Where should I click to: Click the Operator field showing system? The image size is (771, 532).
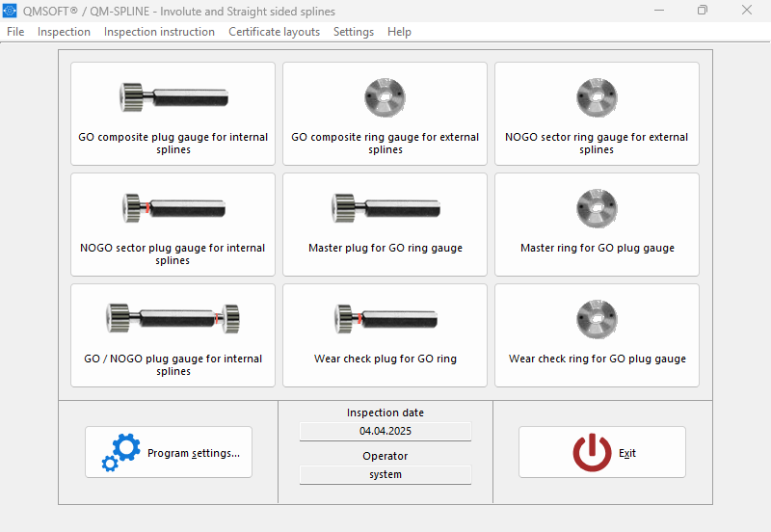tap(385, 474)
